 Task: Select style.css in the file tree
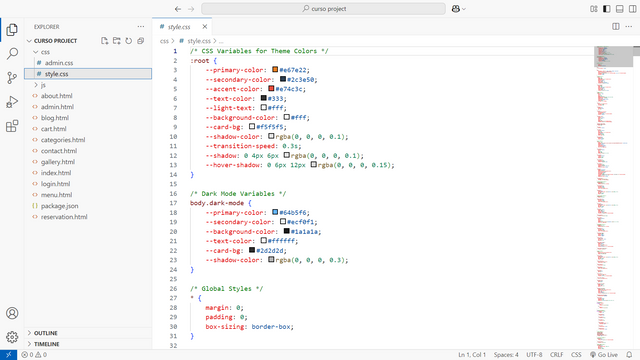(x=88, y=74)
